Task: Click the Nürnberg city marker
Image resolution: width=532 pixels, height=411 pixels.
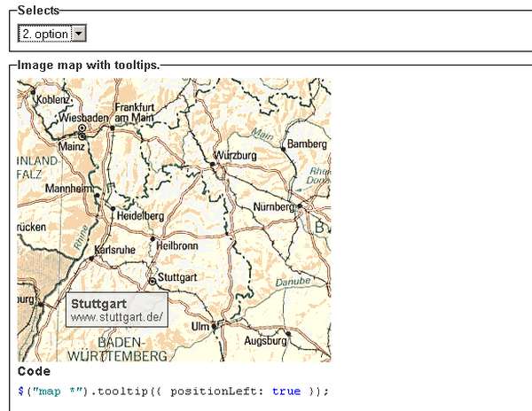Action: point(300,205)
